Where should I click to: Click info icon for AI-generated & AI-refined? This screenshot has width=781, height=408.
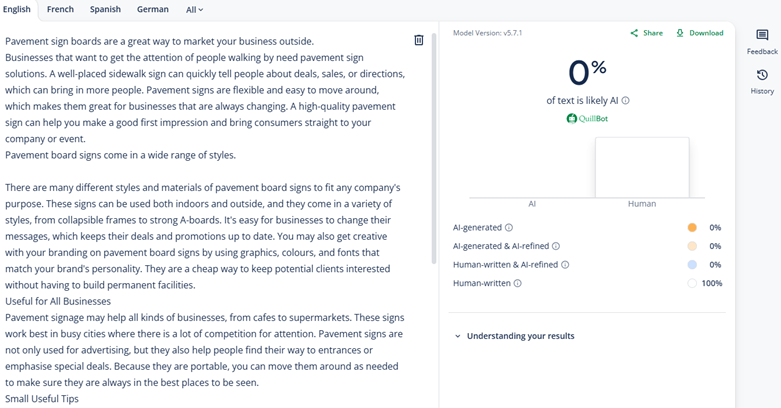556,246
